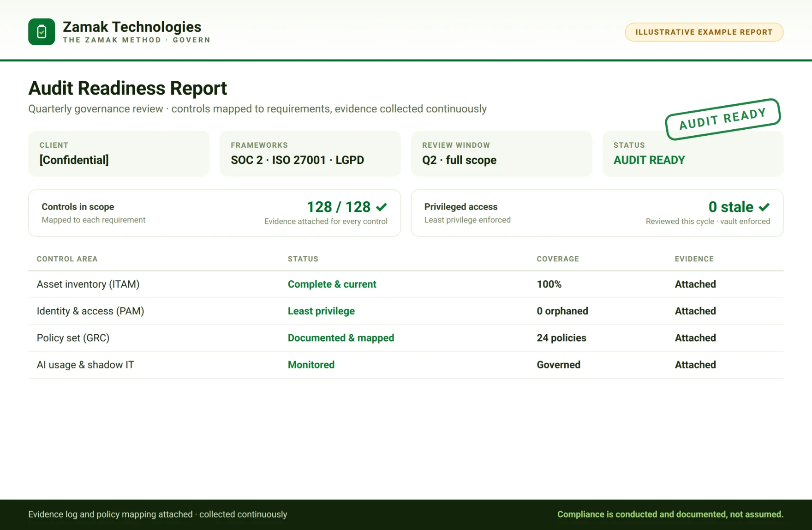Image resolution: width=812 pixels, height=530 pixels.
Task: Open the Documented & mapped status
Action: 341,338
